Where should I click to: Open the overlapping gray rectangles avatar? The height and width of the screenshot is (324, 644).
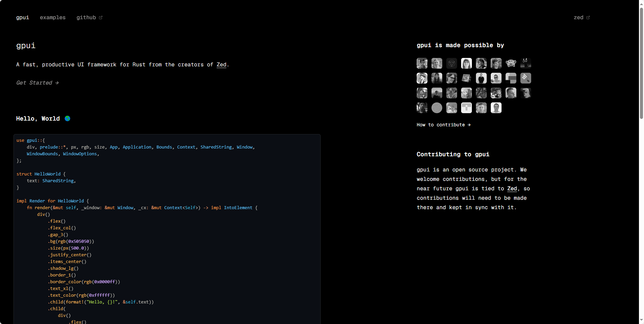(511, 78)
